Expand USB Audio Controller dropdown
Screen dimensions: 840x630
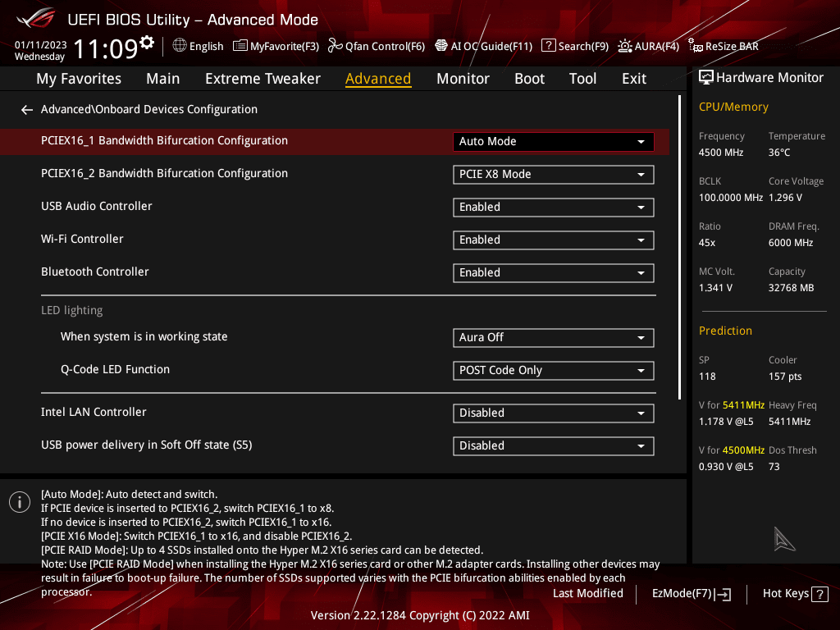tap(554, 208)
